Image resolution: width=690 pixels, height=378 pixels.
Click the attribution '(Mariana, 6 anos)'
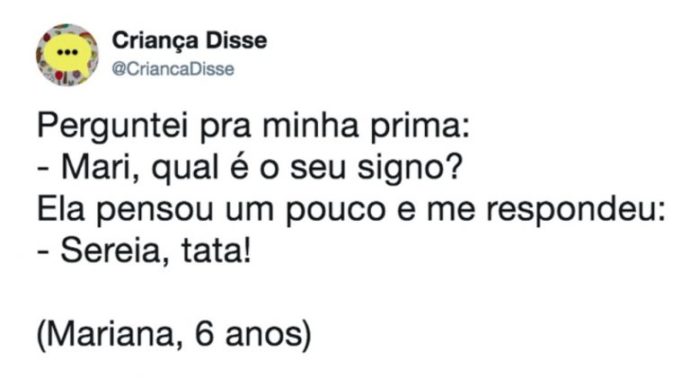point(174,336)
